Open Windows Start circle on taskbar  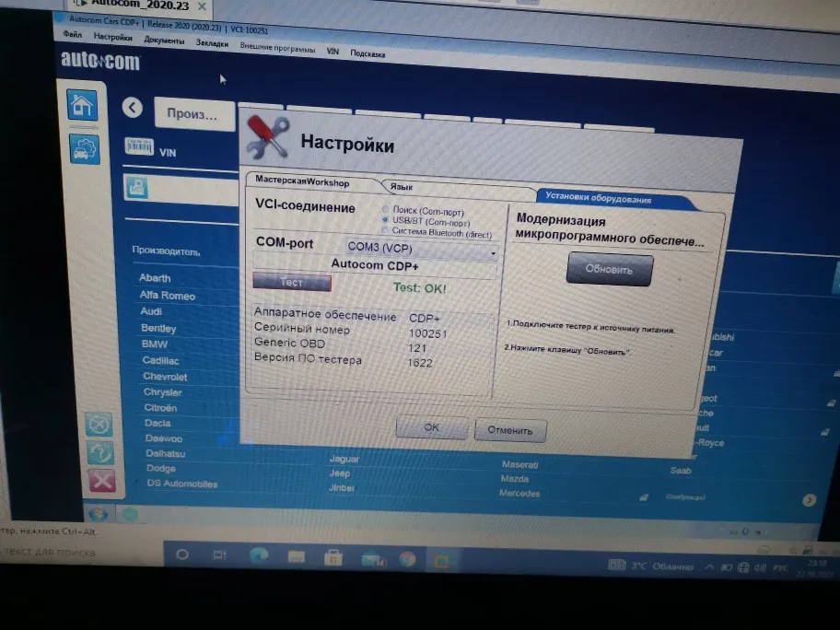pyautogui.click(x=182, y=554)
